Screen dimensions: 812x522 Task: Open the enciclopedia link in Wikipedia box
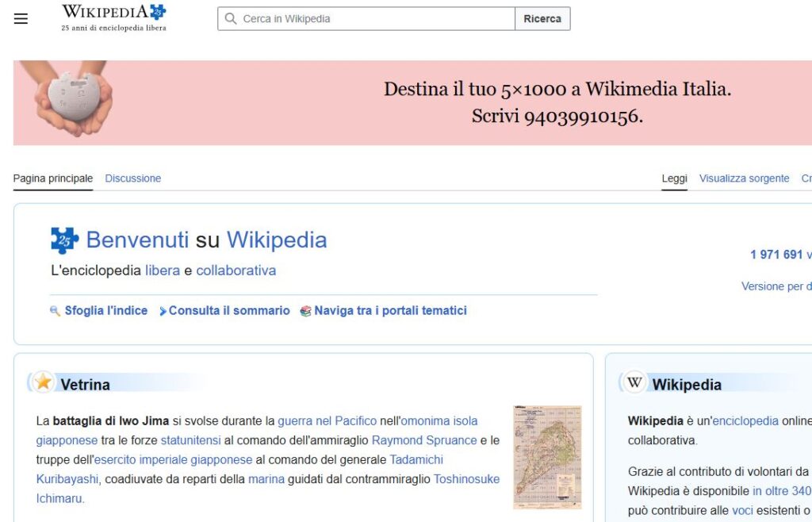point(745,421)
